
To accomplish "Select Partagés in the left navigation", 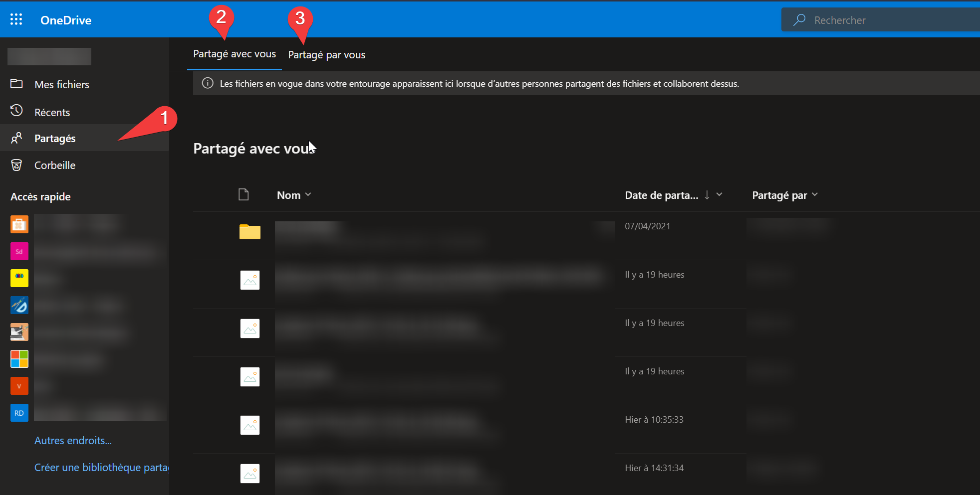I will pos(55,139).
